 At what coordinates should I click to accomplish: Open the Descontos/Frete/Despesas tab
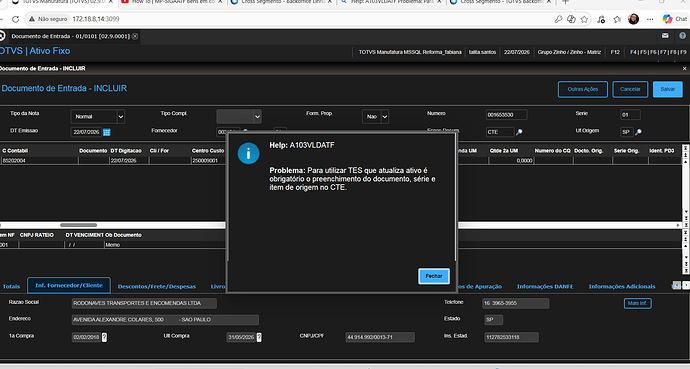157,286
